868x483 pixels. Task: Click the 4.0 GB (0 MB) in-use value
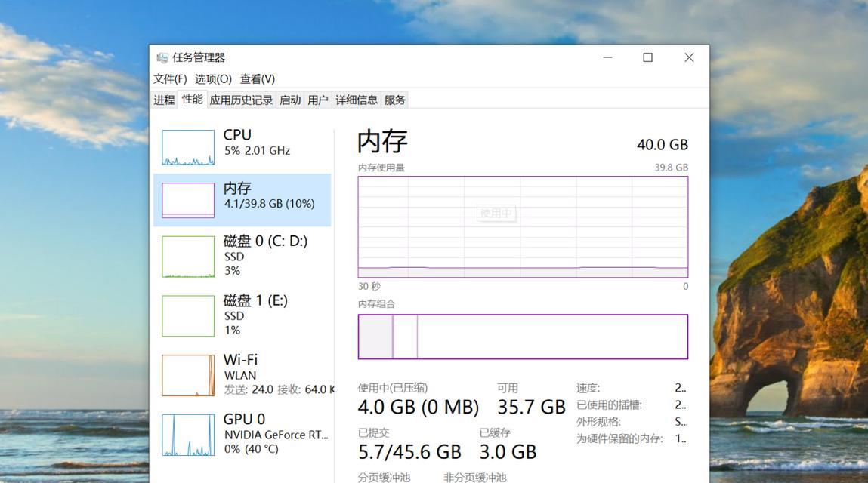pyautogui.click(x=419, y=408)
